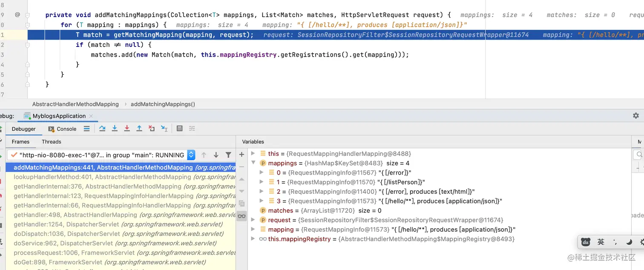The width and height of the screenshot is (644, 270).
Task: Select frame getHandlerInternal:66
Action: point(121,205)
